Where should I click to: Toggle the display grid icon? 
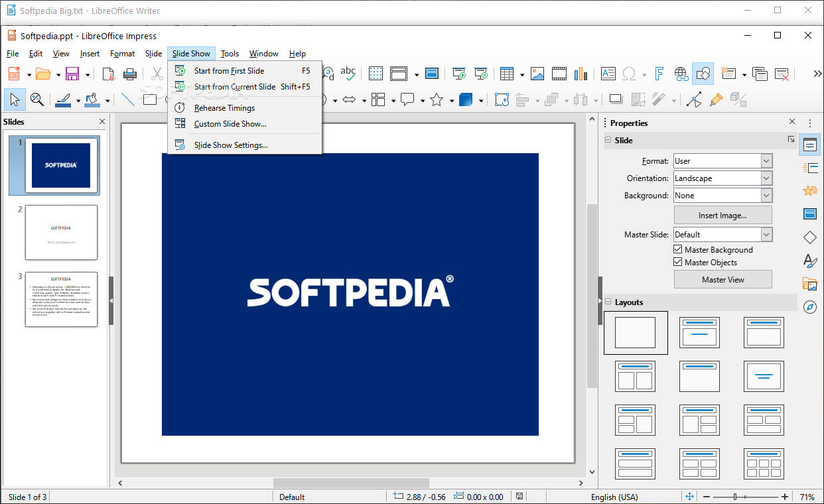[376, 74]
